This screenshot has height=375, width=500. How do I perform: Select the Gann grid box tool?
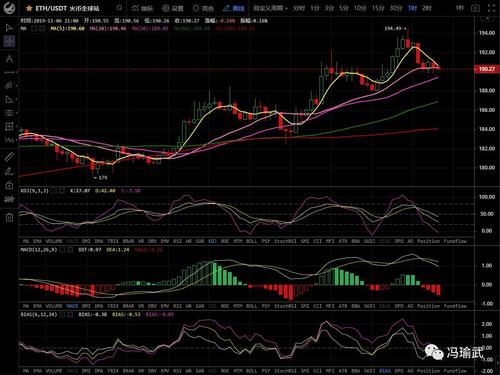(9, 126)
